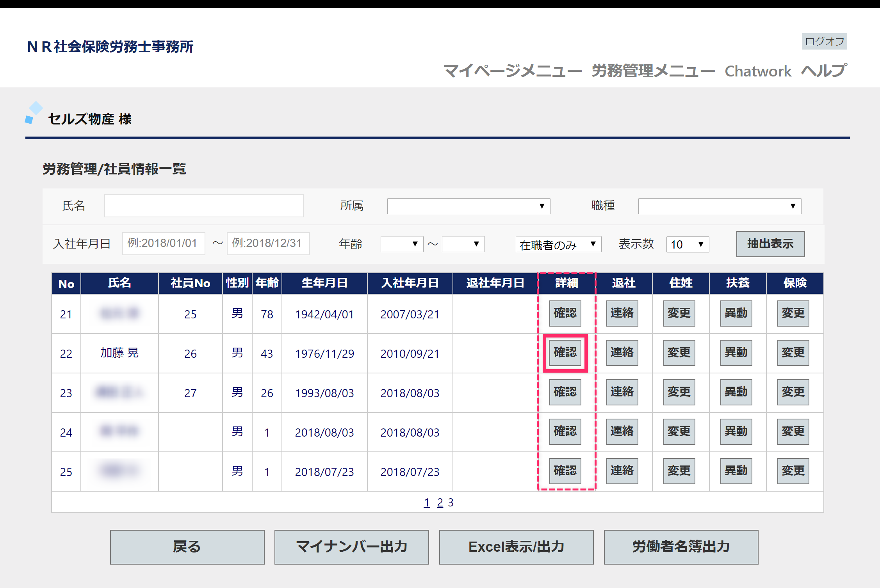Click the 抽出表示 button
Screen dimensions: 880x588
coord(770,244)
